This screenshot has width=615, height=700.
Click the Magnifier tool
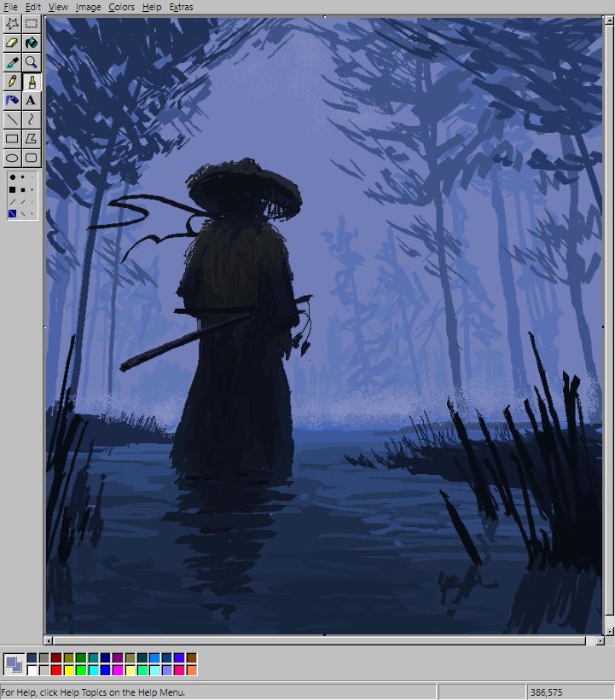point(32,62)
